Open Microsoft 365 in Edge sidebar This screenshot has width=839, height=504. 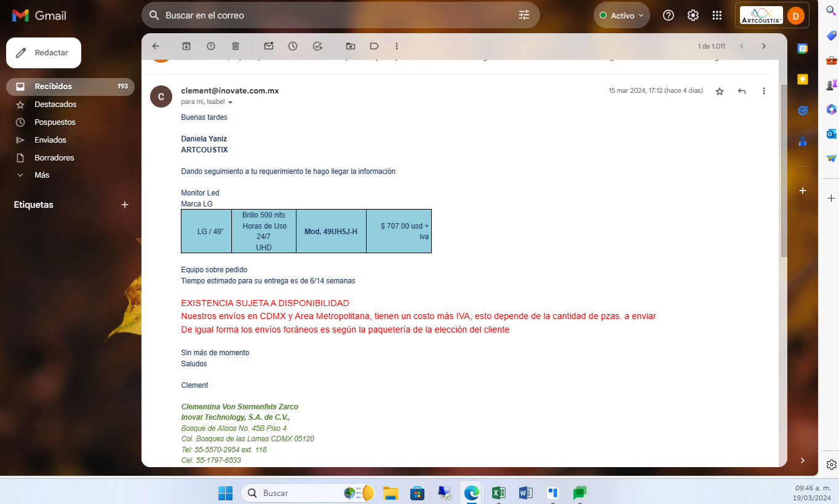pyautogui.click(x=831, y=109)
